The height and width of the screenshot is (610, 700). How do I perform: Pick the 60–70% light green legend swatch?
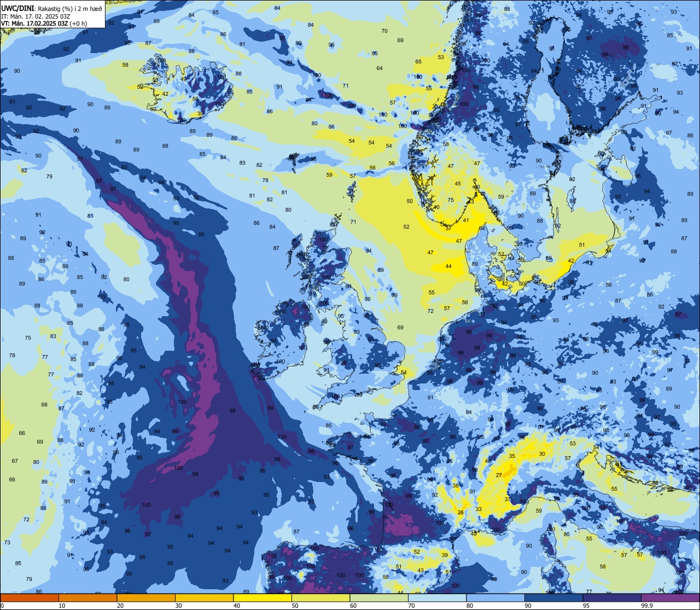[x=379, y=597]
